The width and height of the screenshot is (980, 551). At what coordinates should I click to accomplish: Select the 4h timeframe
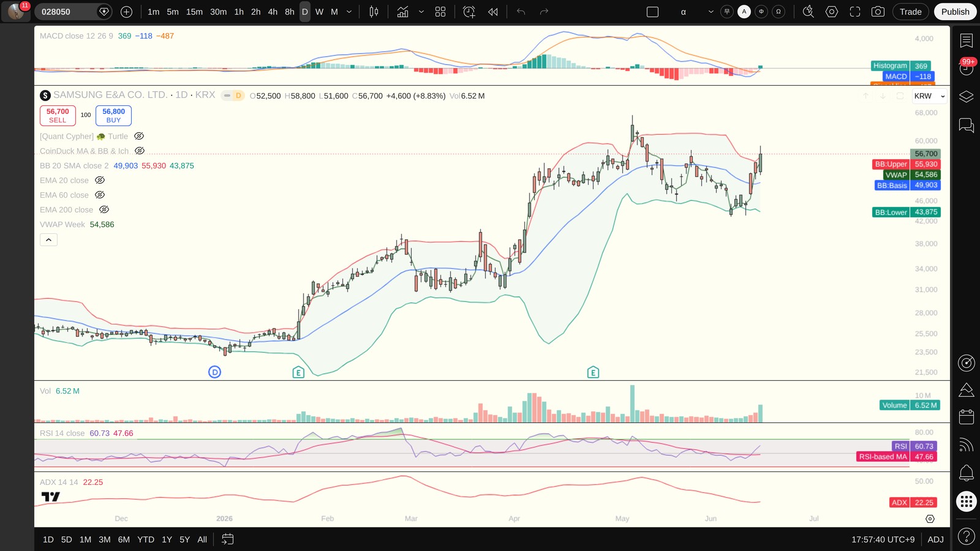(x=273, y=12)
